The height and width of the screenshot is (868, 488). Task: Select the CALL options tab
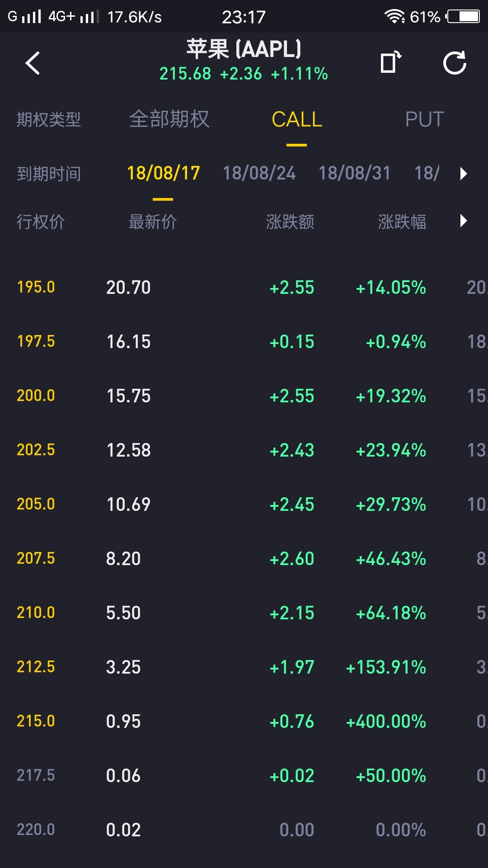tap(297, 120)
